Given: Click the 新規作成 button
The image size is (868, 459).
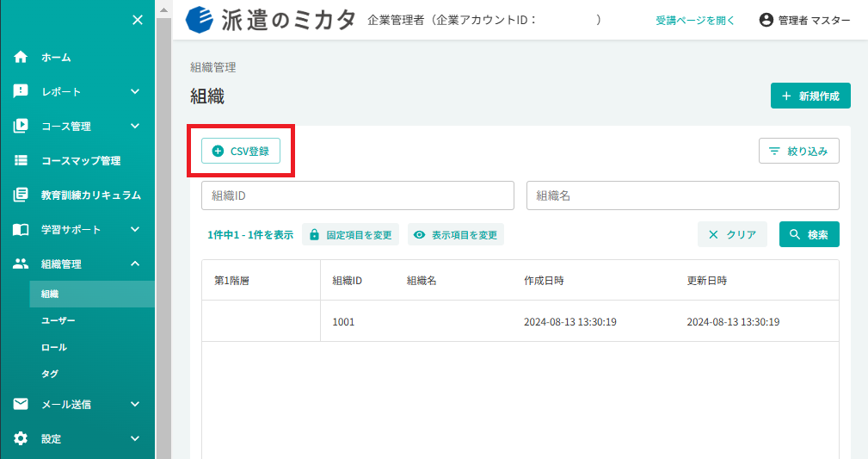Looking at the screenshot, I should coord(810,96).
